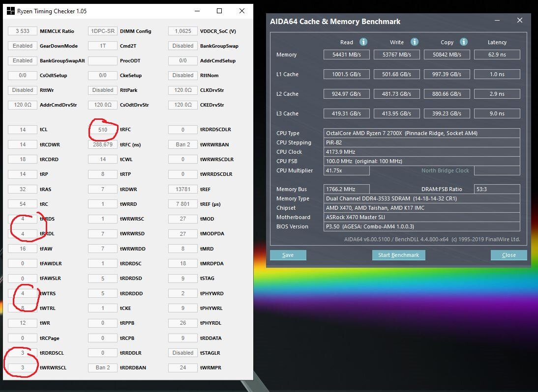Click the DIMM Config value 1DPC-SR
538x392 pixels.
103,31
